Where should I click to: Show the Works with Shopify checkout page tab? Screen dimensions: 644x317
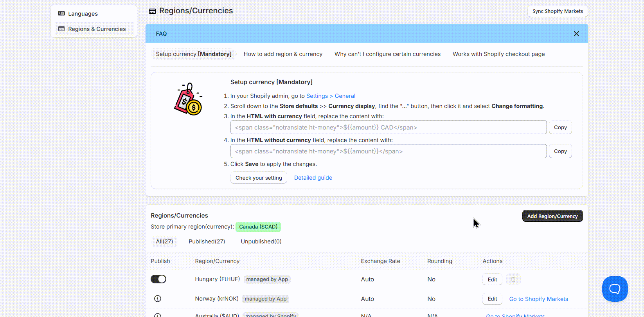tap(499, 54)
